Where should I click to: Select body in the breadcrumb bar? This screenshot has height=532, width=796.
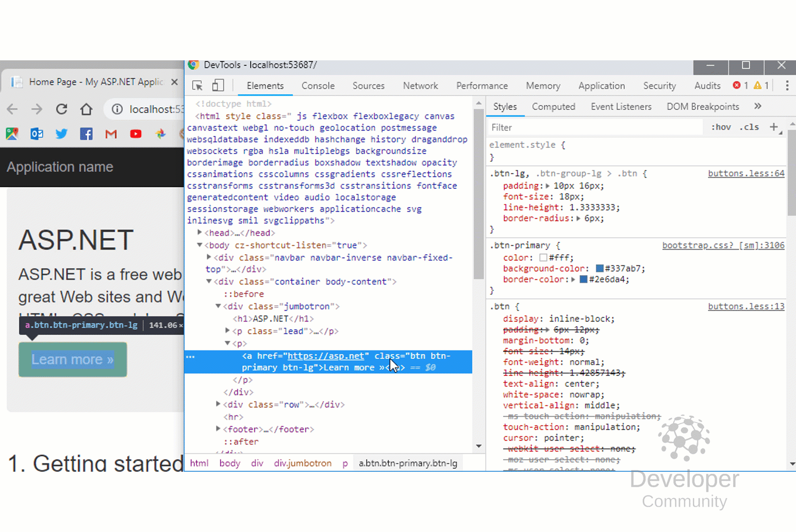pyautogui.click(x=229, y=463)
